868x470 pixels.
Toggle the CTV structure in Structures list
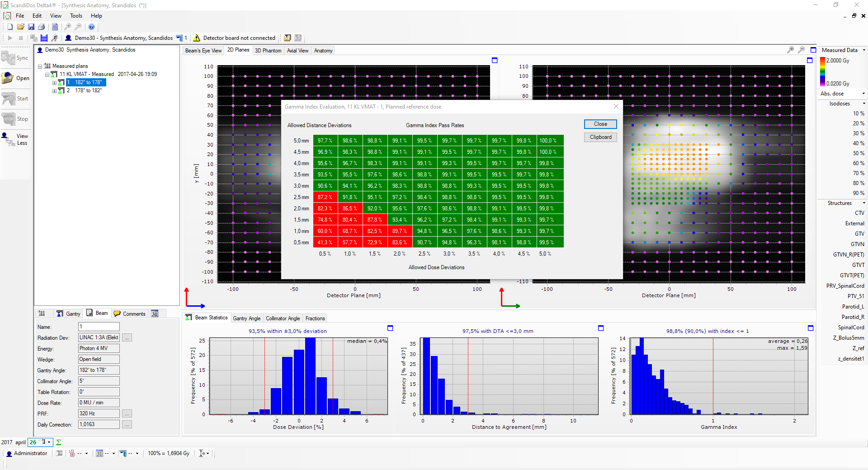point(859,213)
